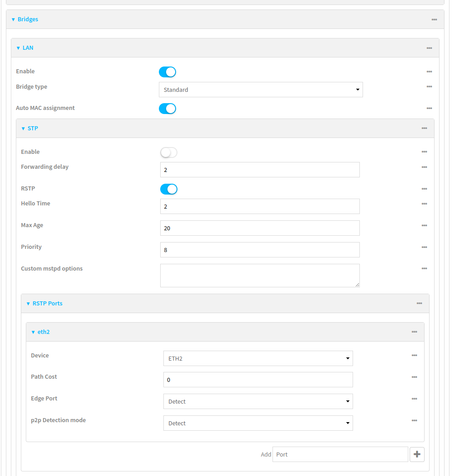Collapse the Bridges section header

click(x=28, y=19)
